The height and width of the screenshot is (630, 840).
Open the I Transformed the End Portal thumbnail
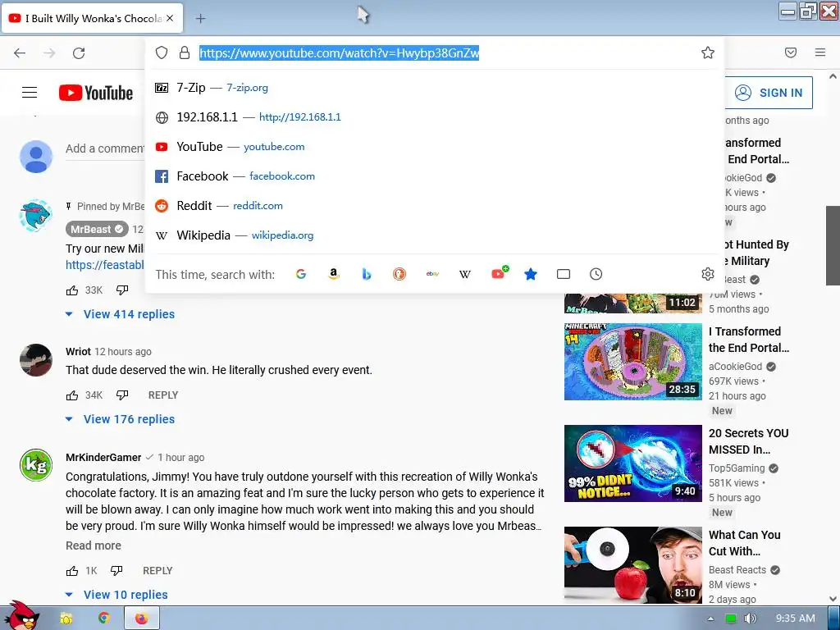click(633, 361)
